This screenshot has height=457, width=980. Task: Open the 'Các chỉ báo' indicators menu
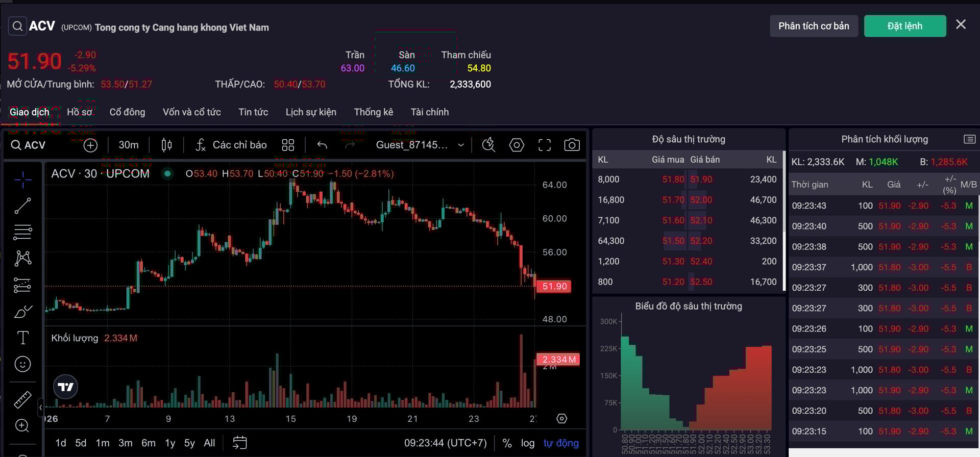[231, 145]
